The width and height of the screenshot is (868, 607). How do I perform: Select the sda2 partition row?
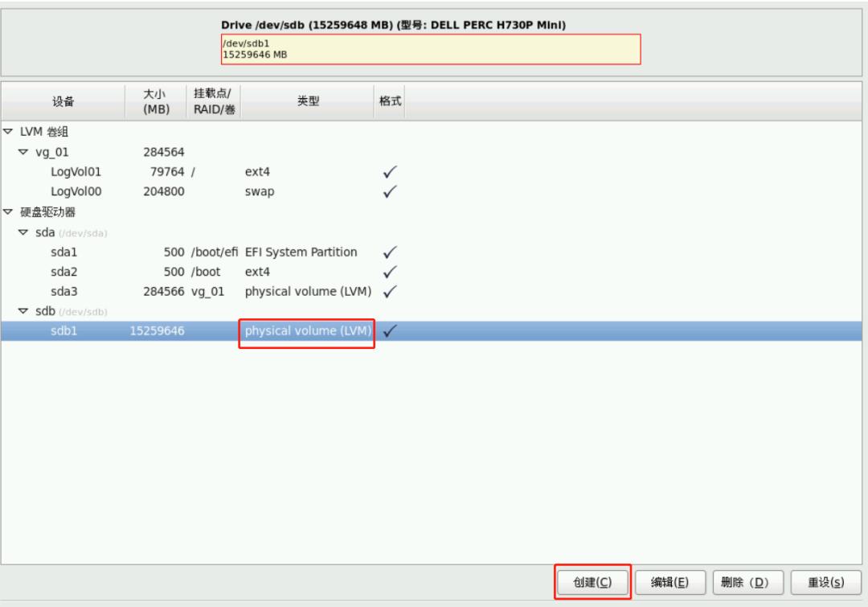coord(432,272)
